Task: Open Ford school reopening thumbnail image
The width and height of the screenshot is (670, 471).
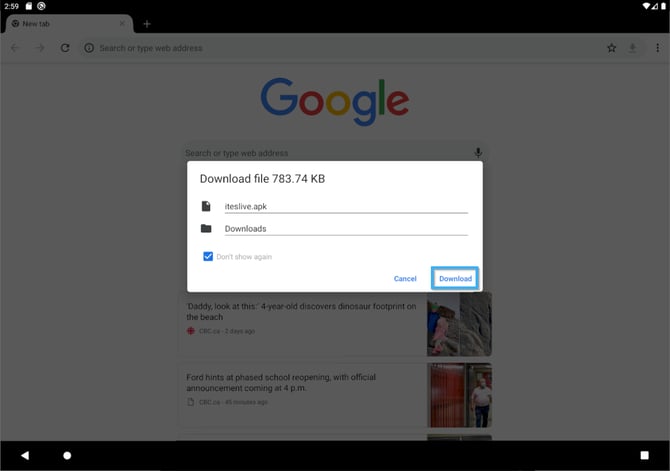Action: 459,395
